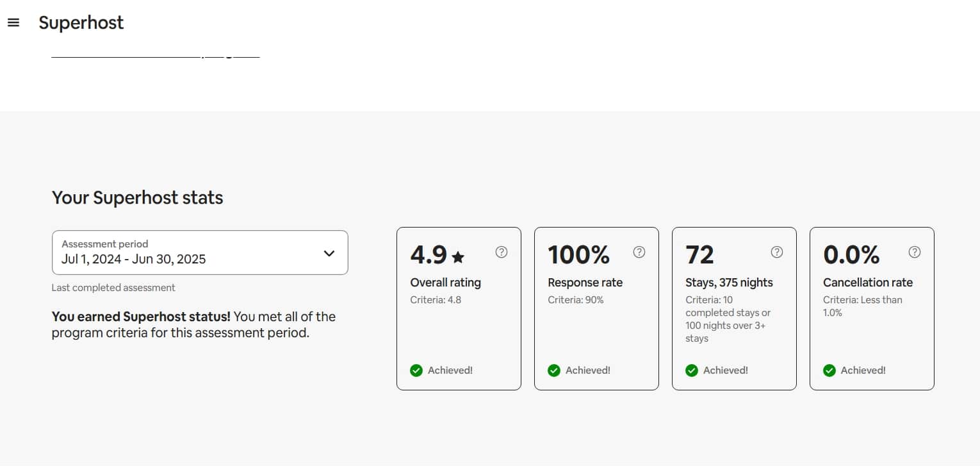The image size is (980, 475).
Task: Click the green check in Response rate card
Action: point(554,371)
